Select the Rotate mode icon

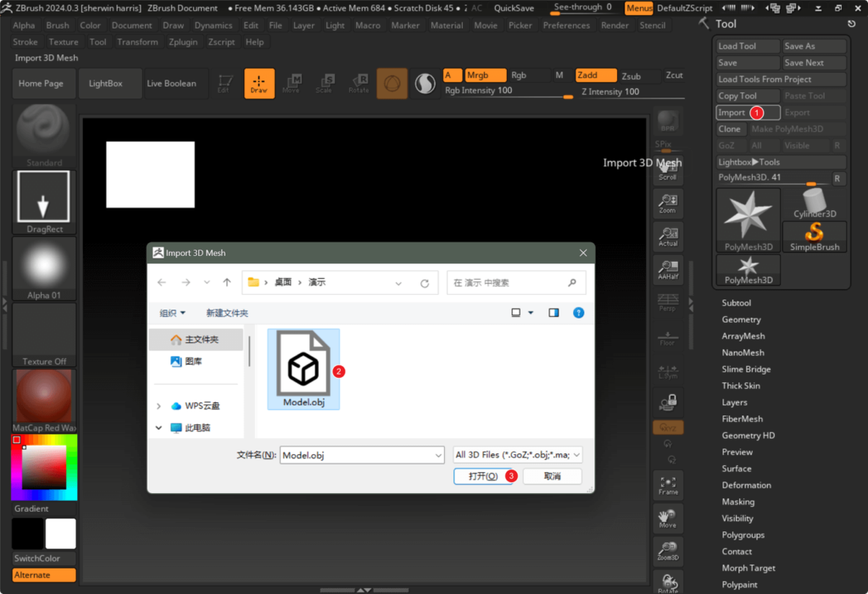click(360, 83)
